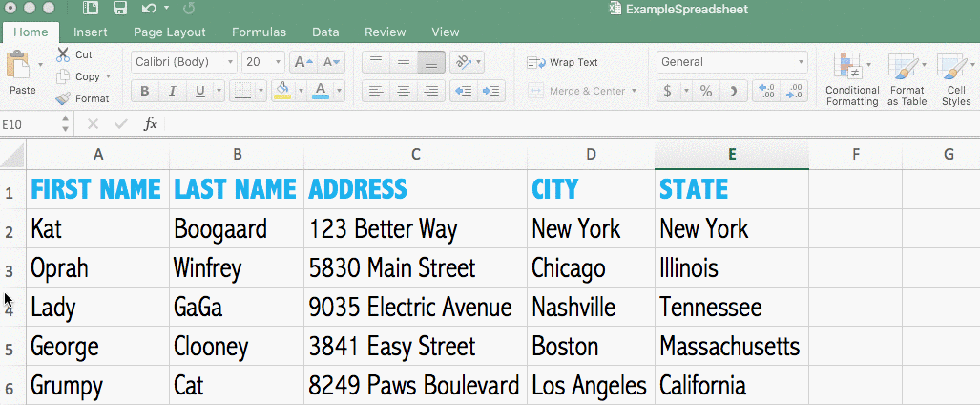
Task: Switch to the Formulas tab
Action: [259, 32]
